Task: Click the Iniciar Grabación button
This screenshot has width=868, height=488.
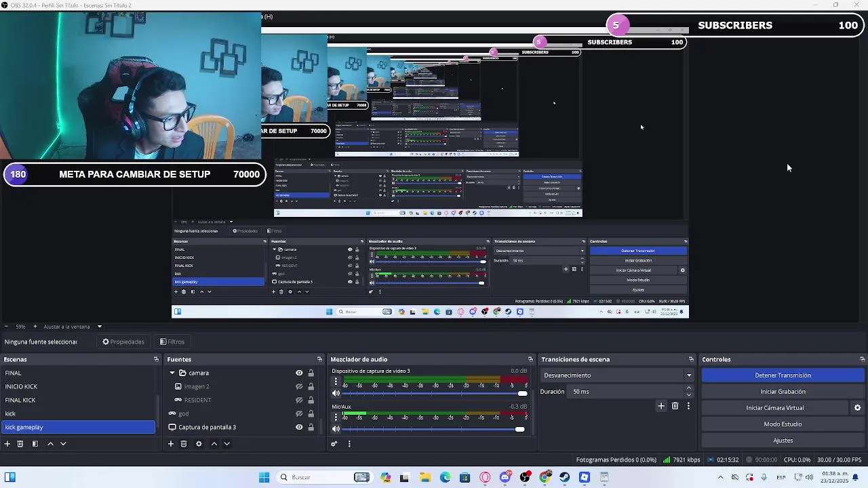Action: [x=783, y=392]
